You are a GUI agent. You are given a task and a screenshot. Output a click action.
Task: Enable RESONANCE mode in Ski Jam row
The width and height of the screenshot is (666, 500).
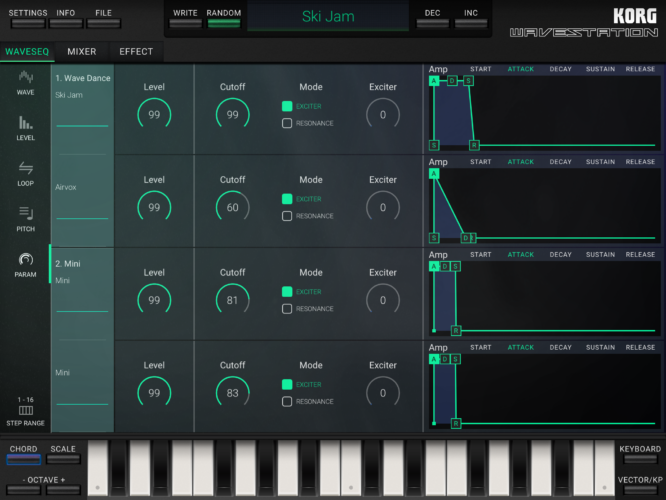[x=287, y=123]
